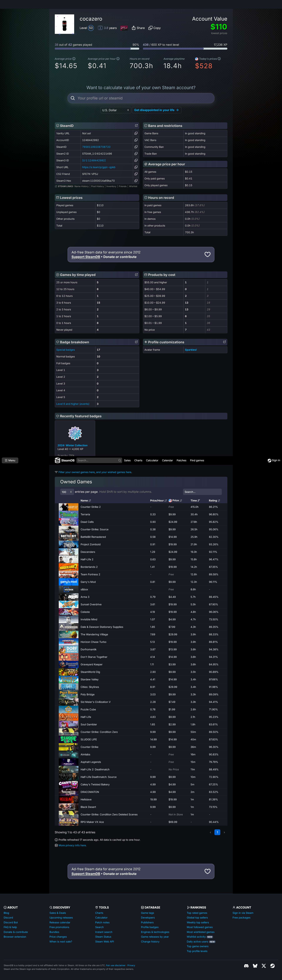
Task: Copy the SteamID row value
Action: (x=136, y=147)
